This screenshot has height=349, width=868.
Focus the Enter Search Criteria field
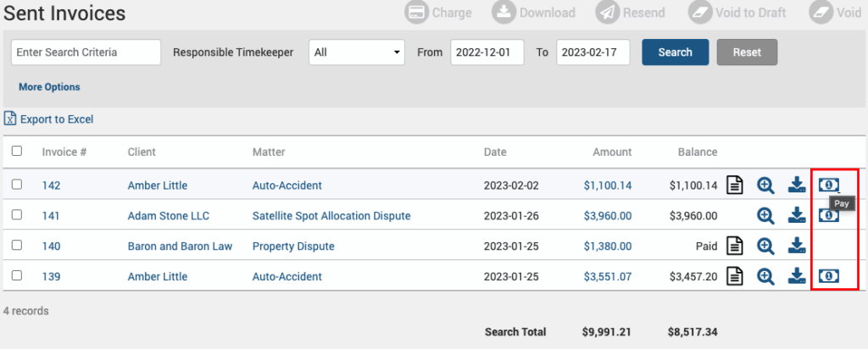pyautogui.click(x=86, y=53)
